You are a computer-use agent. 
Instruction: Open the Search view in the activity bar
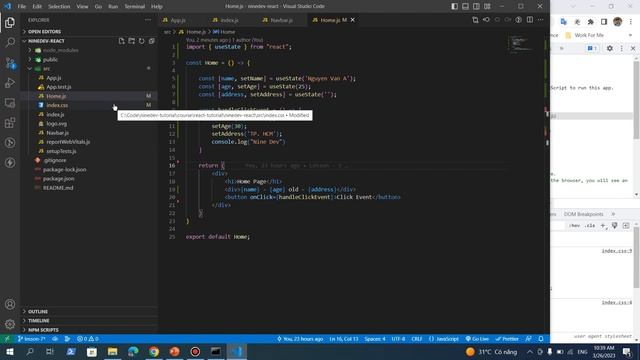(10, 42)
